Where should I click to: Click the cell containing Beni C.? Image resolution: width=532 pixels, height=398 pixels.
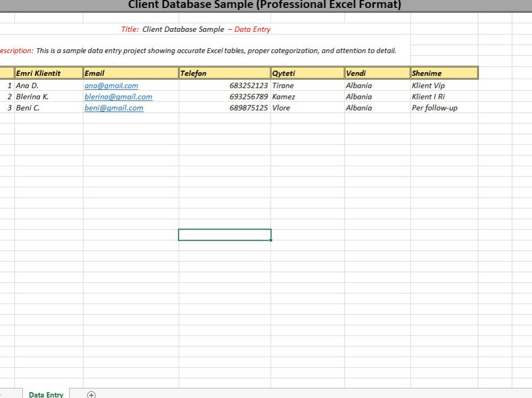[49, 108]
